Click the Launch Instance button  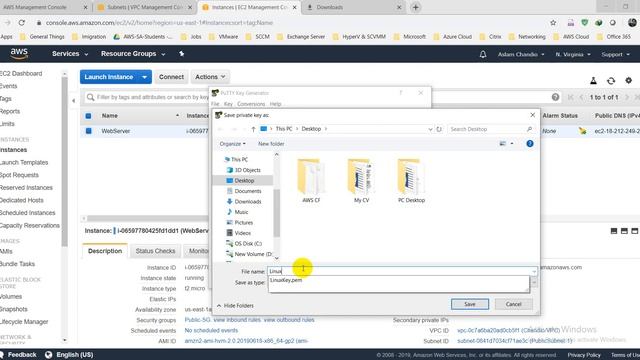point(109,77)
